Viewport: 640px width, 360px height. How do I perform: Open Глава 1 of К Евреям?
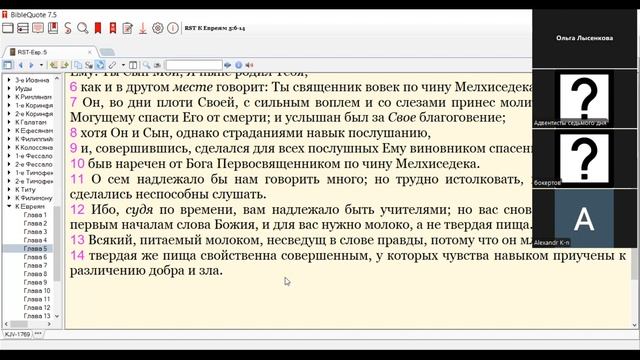tap(35, 215)
